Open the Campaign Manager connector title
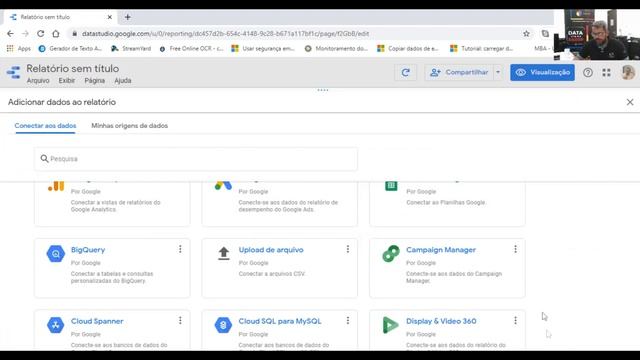The width and height of the screenshot is (640, 360). 441,250
